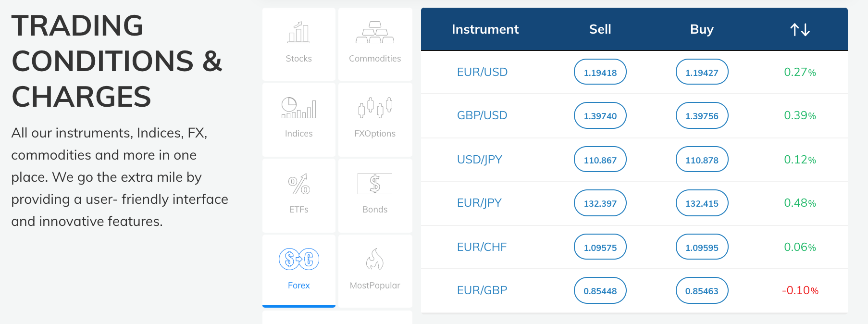Click the EUR/CHF Buy price 1.09595
868x324 pixels.
click(x=702, y=247)
